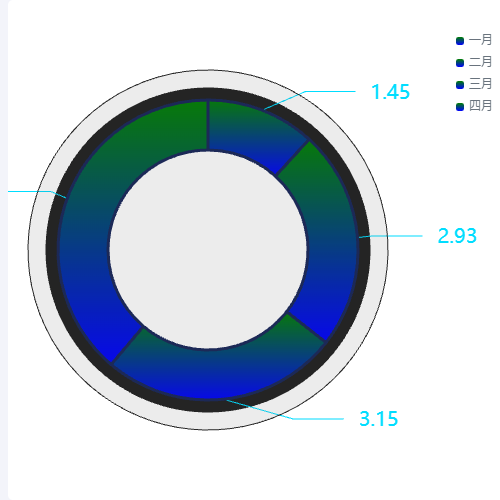This screenshot has width=500, height=500.
Task: Click the leader line pointing to 3.15
Action: (285, 410)
